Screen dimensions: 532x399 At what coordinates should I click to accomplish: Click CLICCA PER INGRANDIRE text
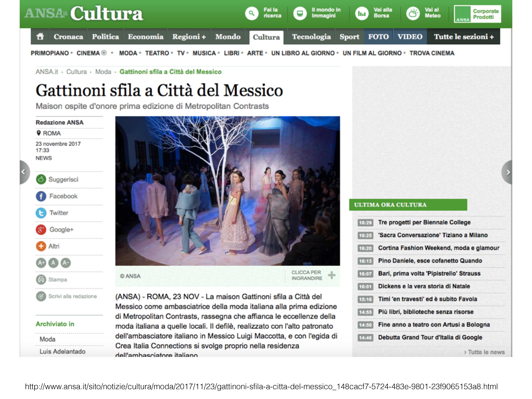tap(307, 275)
